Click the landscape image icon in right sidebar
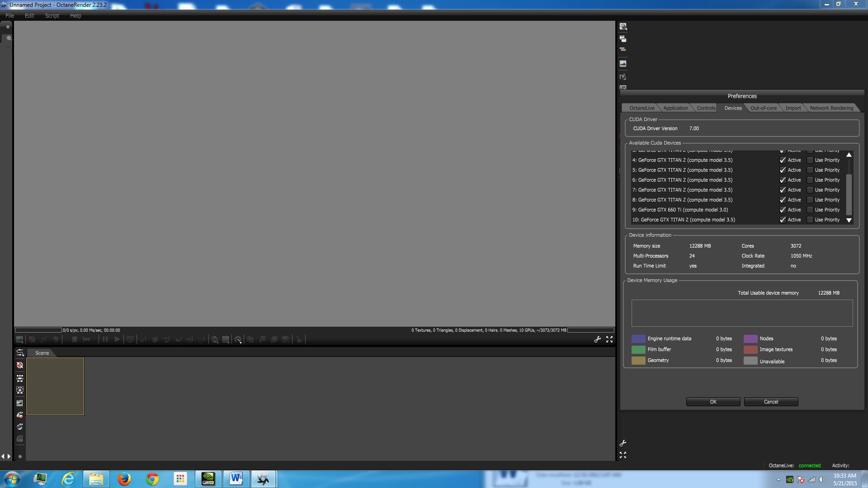Image resolution: width=868 pixels, height=488 pixels. (x=623, y=64)
